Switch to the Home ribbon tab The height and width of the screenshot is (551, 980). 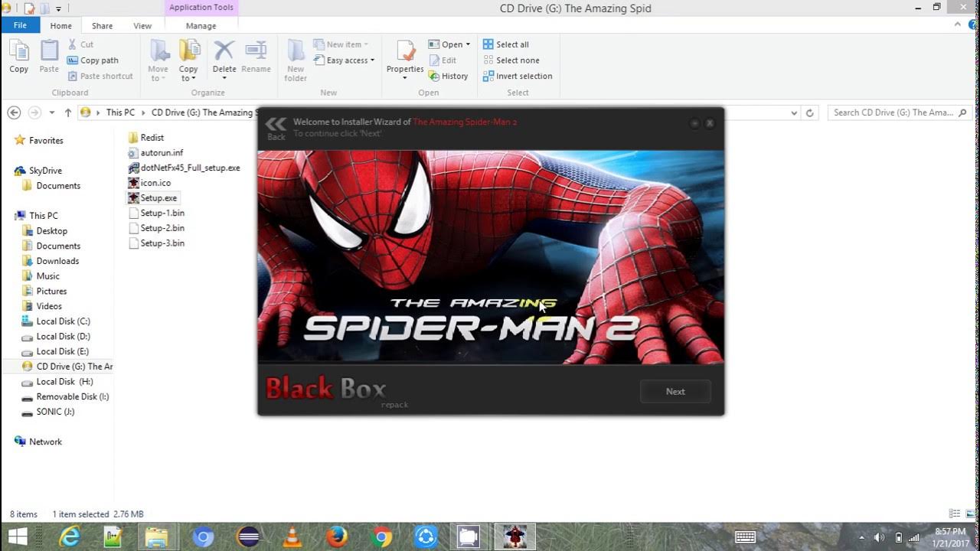tap(60, 25)
